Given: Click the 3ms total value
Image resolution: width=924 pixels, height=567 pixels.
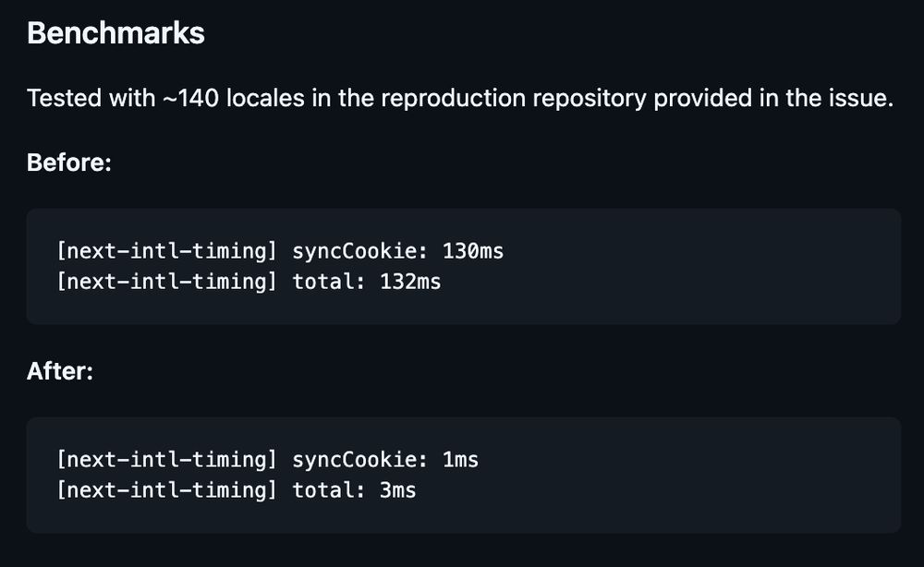Looking at the screenshot, I should click(x=397, y=490).
